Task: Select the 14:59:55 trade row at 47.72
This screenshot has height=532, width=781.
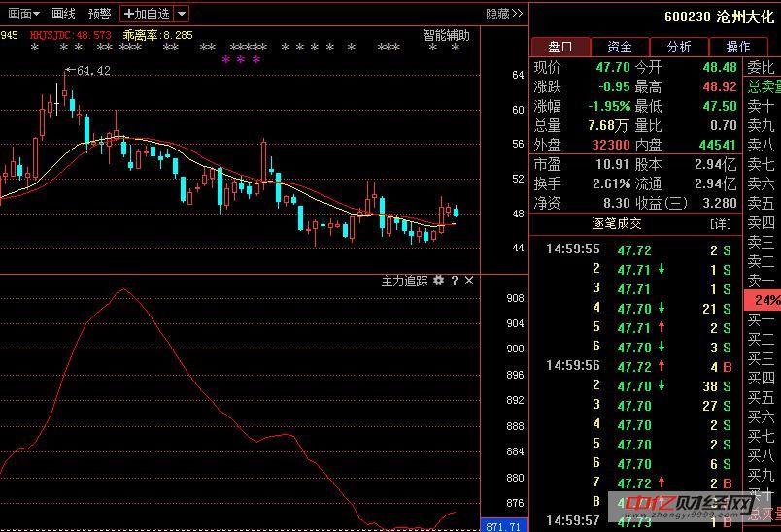Action: [x=638, y=249]
